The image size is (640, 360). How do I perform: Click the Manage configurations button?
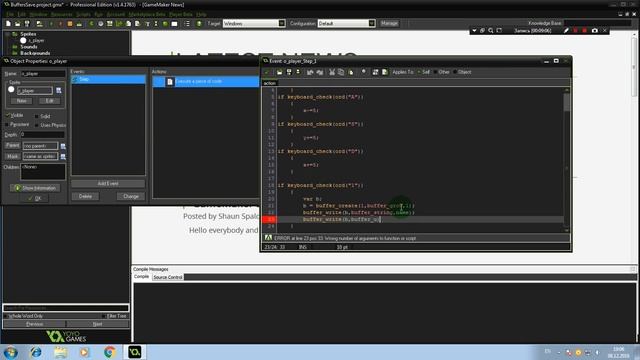tap(389, 24)
